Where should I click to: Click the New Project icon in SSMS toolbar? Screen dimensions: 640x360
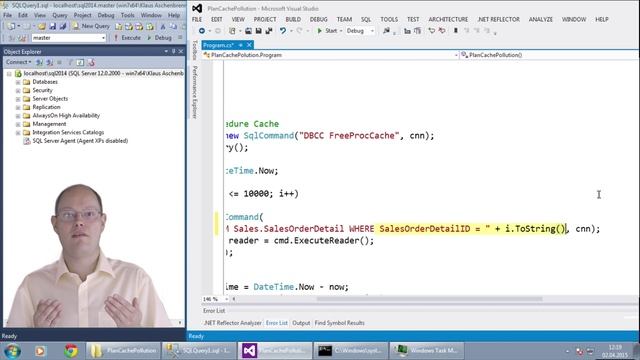click(x=11, y=26)
